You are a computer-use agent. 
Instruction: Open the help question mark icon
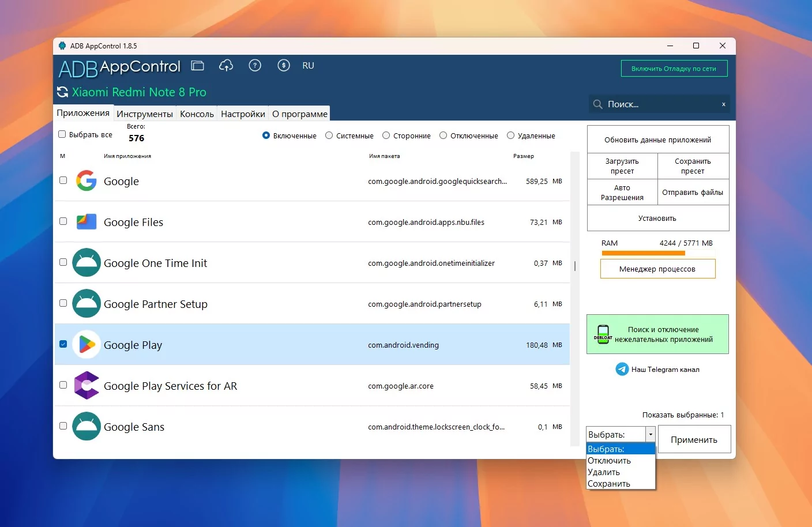pyautogui.click(x=255, y=66)
